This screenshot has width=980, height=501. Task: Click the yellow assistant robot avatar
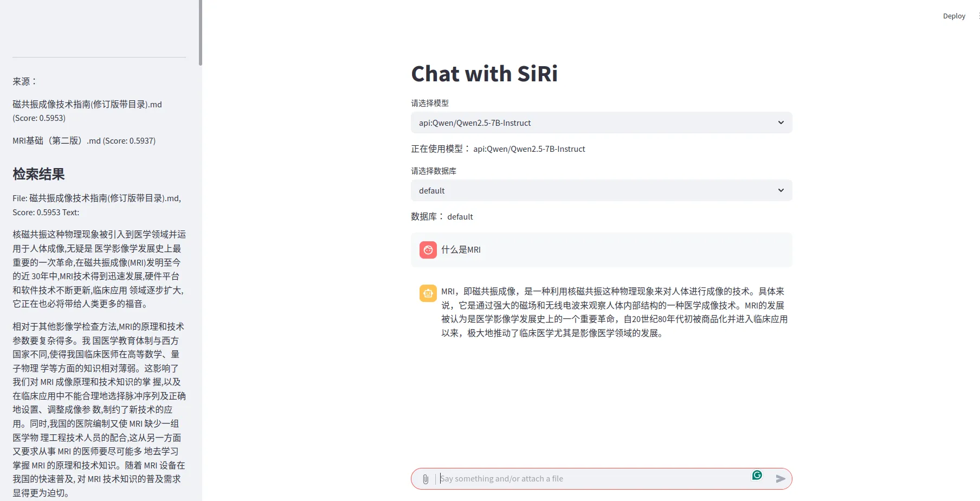(x=428, y=293)
